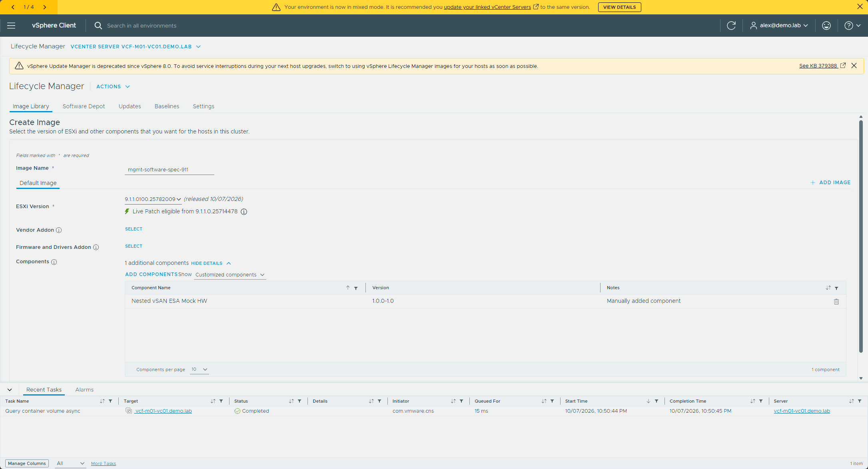
Task: Click ADD COMPONENTS link
Action: [151, 274]
